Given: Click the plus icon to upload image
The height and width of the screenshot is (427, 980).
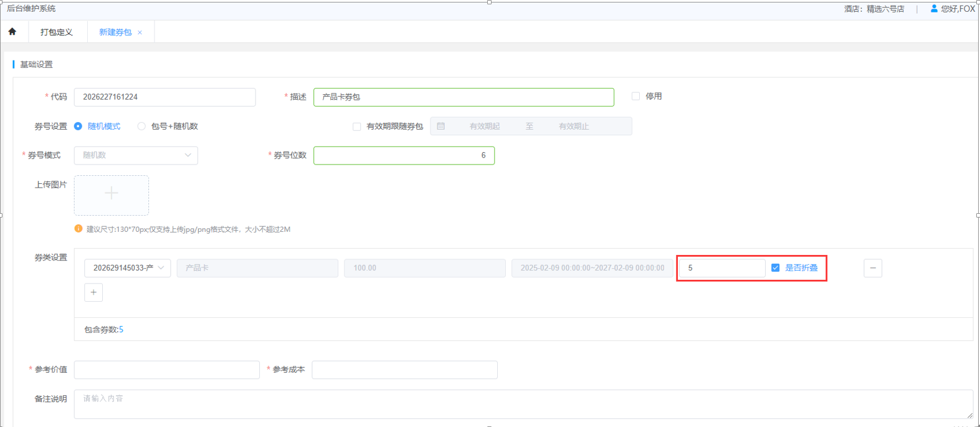Looking at the screenshot, I should [111, 194].
